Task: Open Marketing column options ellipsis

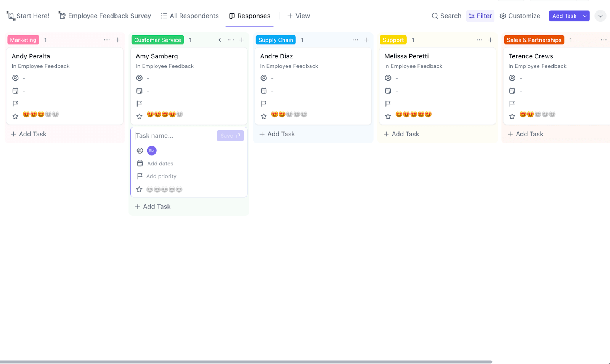Action: pos(107,40)
